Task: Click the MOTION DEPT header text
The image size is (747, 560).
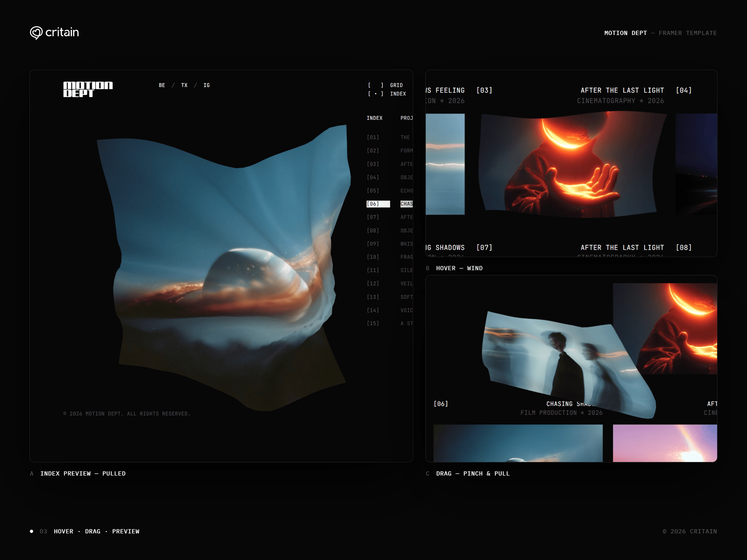Action: click(626, 33)
